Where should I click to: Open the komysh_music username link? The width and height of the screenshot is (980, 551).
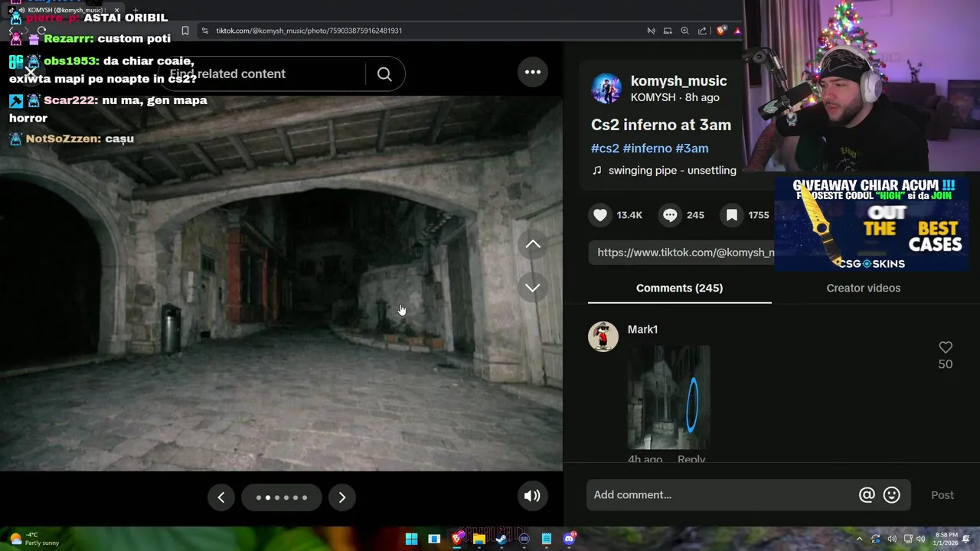(678, 81)
